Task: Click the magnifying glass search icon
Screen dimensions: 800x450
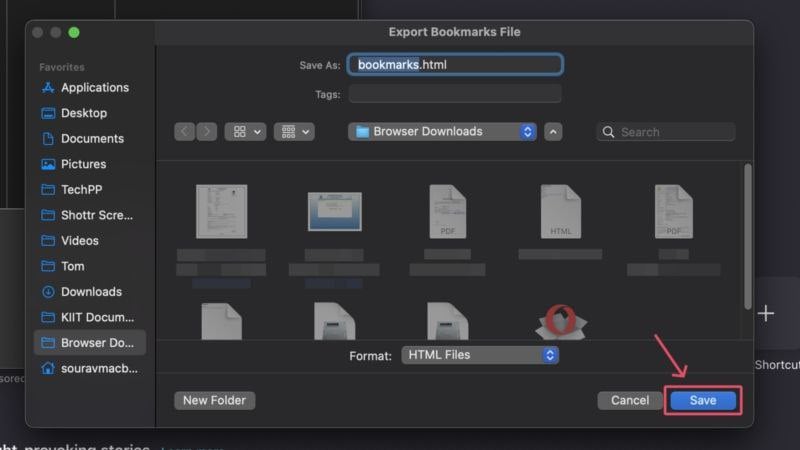Action: click(x=608, y=132)
